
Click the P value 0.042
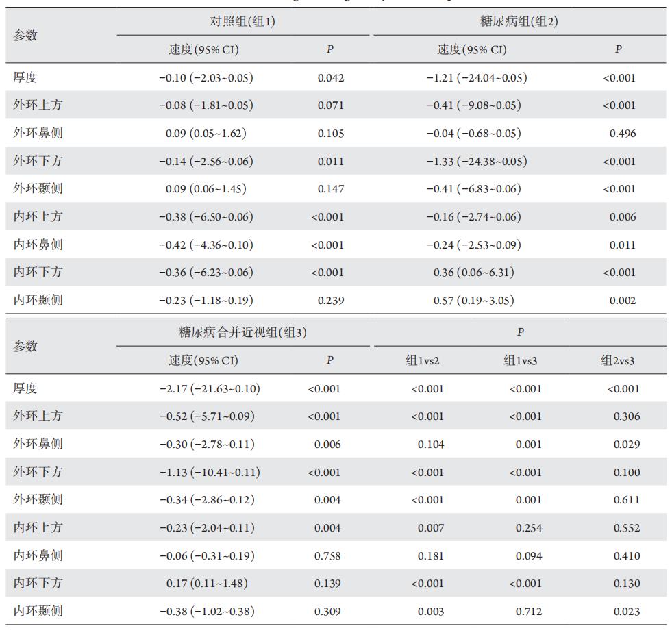pyautogui.click(x=331, y=78)
